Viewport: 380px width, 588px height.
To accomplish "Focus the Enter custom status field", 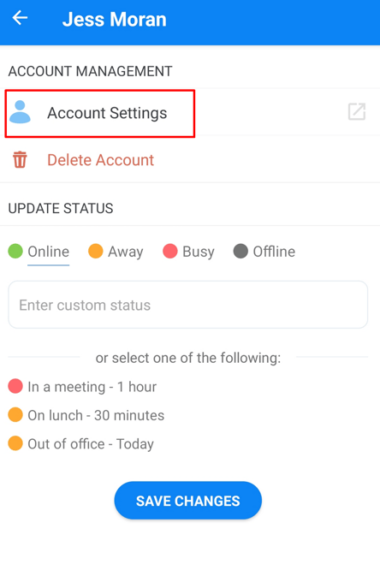I will (188, 305).
